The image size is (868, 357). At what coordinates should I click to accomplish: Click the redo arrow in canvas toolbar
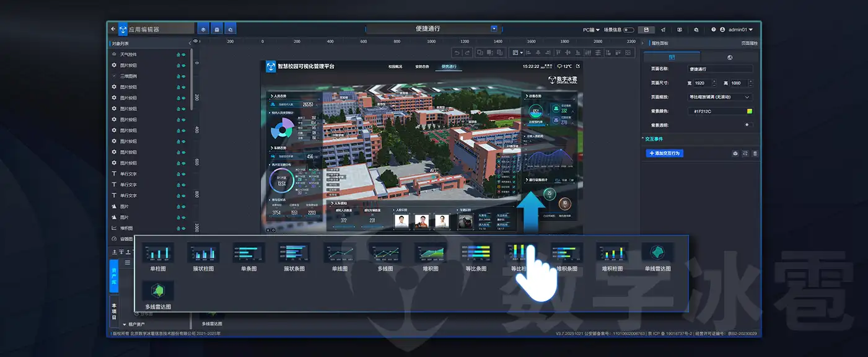pos(467,53)
